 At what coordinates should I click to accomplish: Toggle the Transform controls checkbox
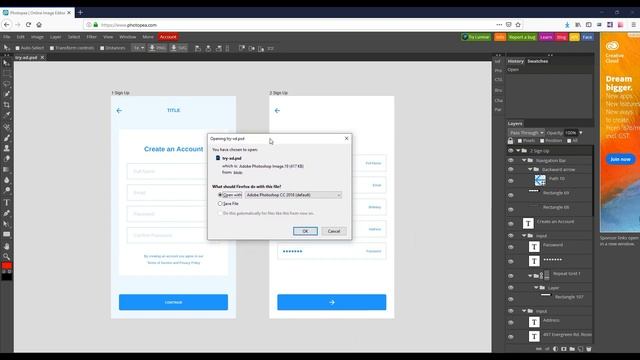tap(52, 48)
